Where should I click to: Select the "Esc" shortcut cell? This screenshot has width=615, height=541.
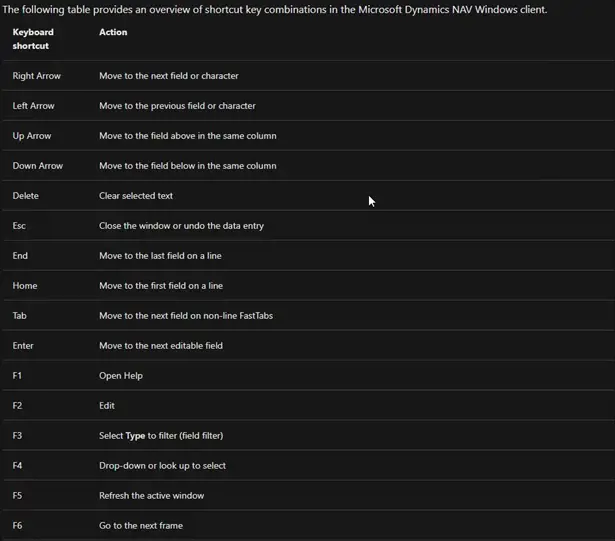point(20,226)
